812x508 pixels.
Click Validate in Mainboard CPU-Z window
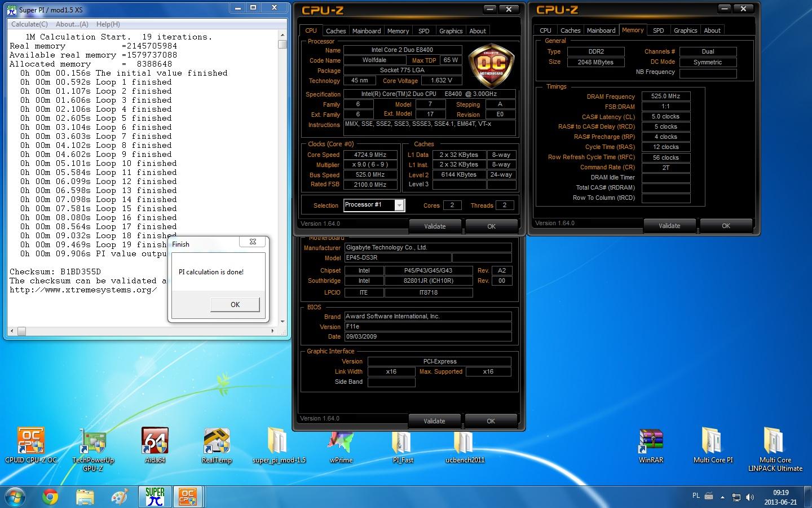[434, 421]
